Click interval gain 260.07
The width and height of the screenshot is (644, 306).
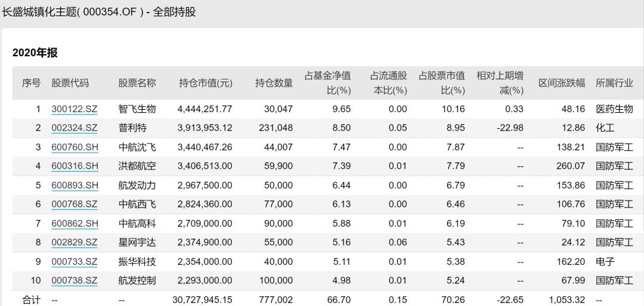click(571, 166)
